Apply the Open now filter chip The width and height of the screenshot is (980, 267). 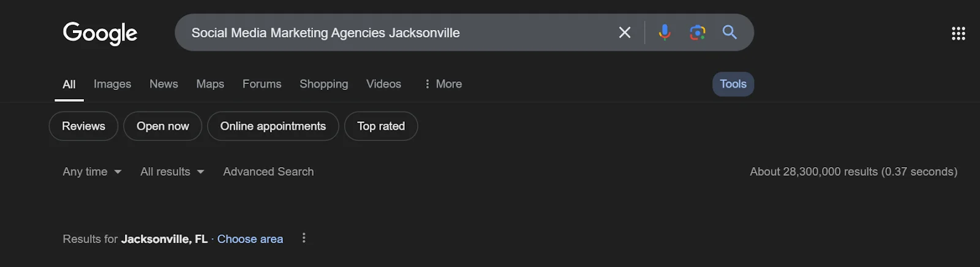tap(162, 126)
